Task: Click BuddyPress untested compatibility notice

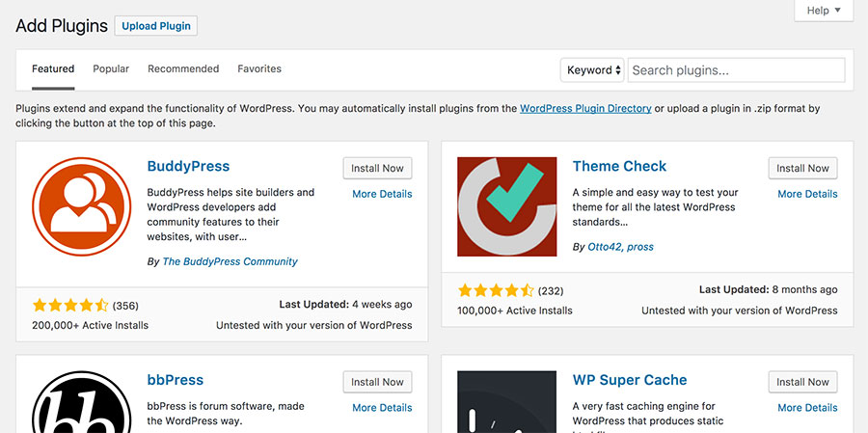Action: [313, 325]
